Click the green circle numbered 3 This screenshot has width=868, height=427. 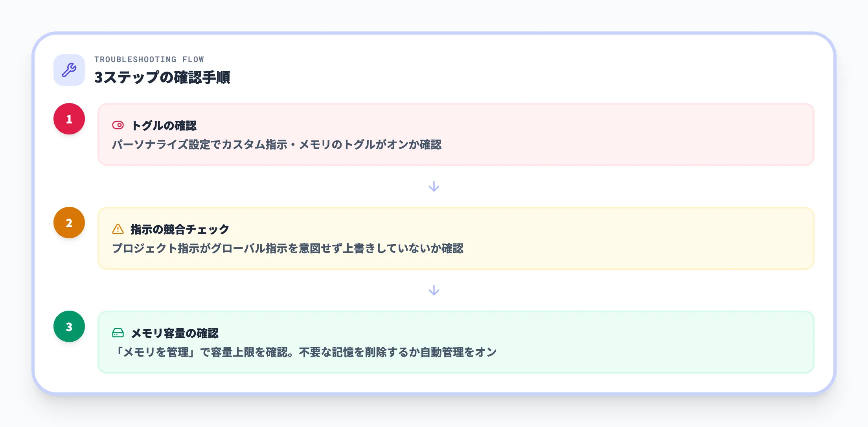click(69, 326)
